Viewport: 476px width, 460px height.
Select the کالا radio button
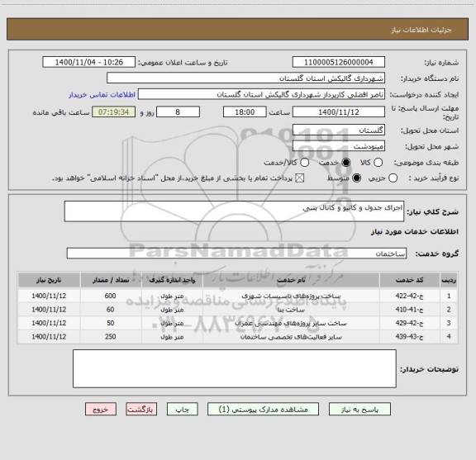378,163
